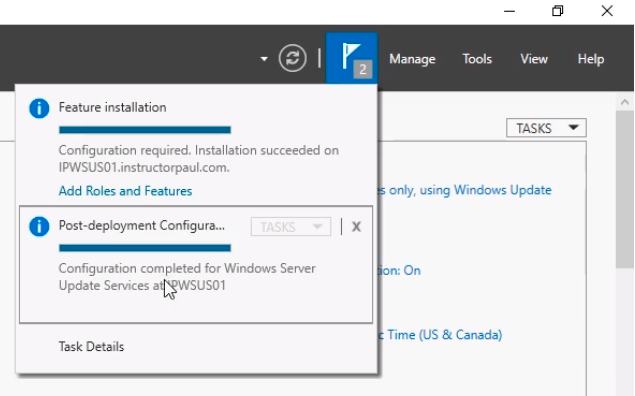The image size is (635, 396).
Task: Click the partially hidden 'On' setting link
Action: point(400,270)
